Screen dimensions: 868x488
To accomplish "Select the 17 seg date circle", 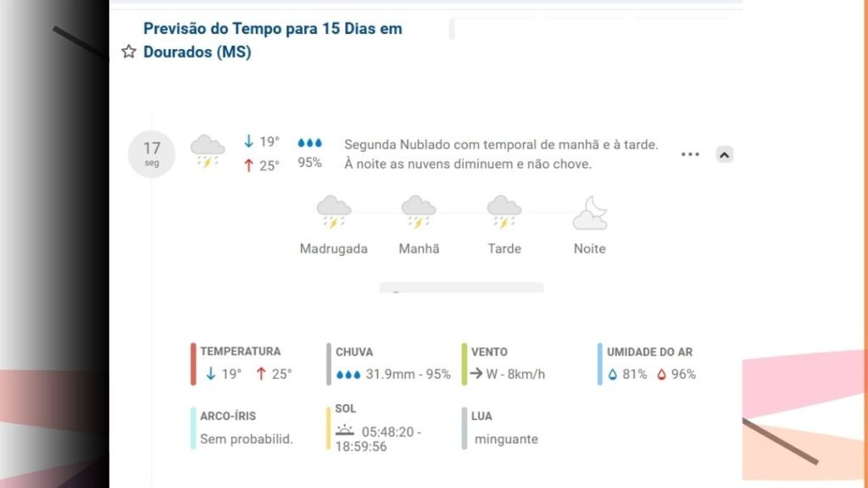I will (x=152, y=153).
